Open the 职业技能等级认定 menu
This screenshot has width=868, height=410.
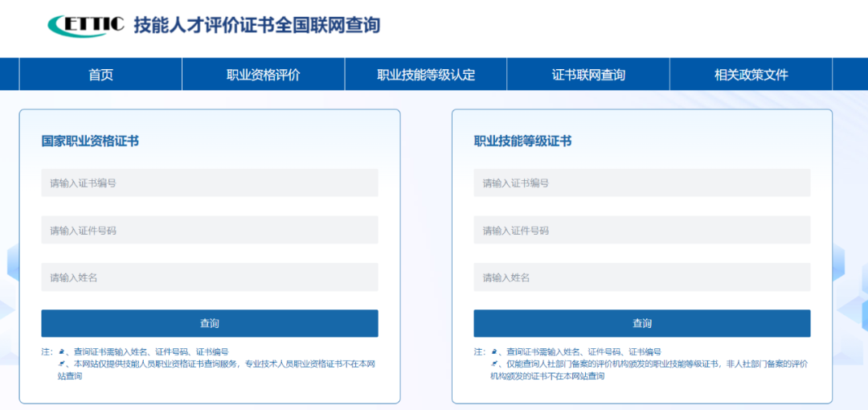tap(426, 75)
